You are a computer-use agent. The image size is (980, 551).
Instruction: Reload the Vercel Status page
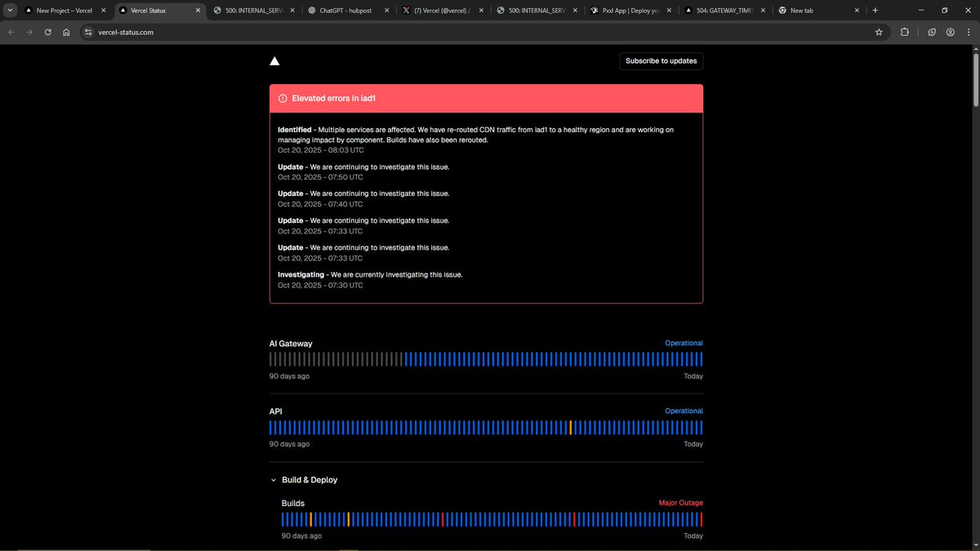click(x=47, y=32)
